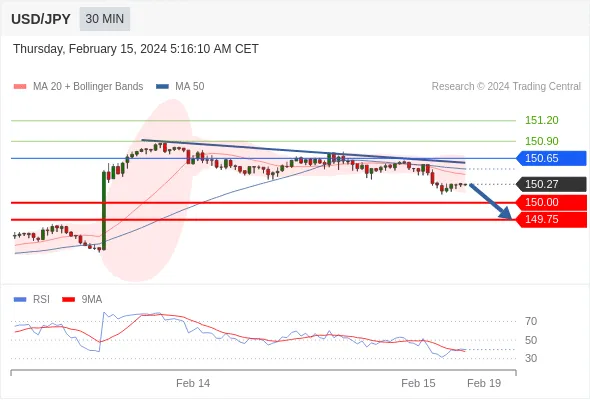The height and width of the screenshot is (400, 590).
Task: Select the red 150.00 support price tag
Action: [x=551, y=202]
